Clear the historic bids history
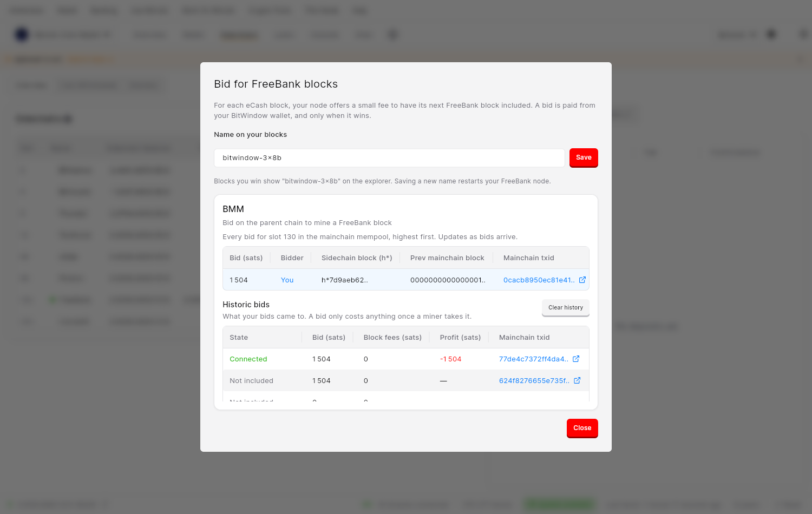 566,307
